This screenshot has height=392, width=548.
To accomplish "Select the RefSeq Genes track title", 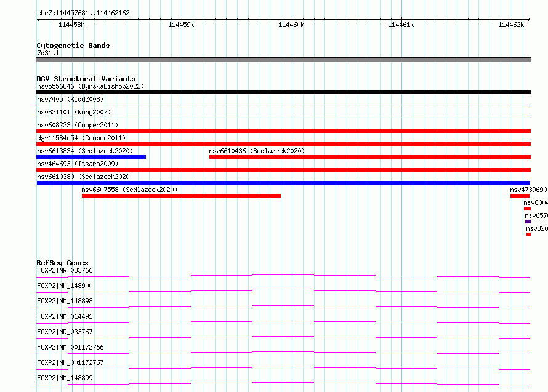I will (62, 263).
